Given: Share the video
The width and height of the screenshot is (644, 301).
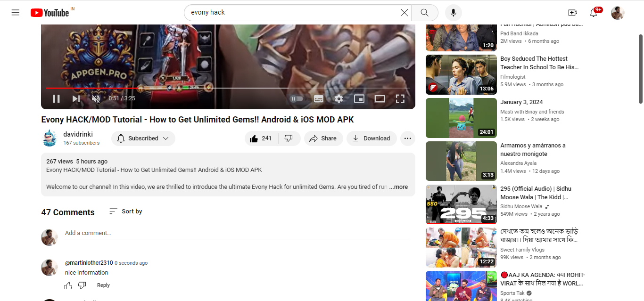Looking at the screenshot, I should [323, 138].
